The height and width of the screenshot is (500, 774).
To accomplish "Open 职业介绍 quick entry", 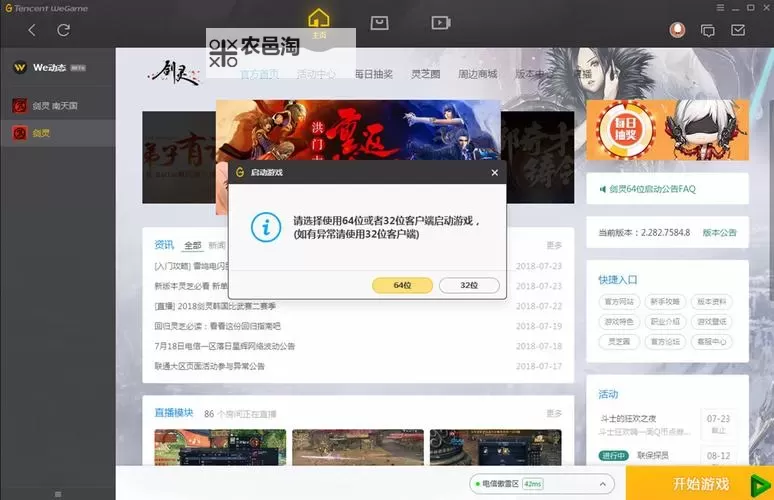I will pos(665,322).
